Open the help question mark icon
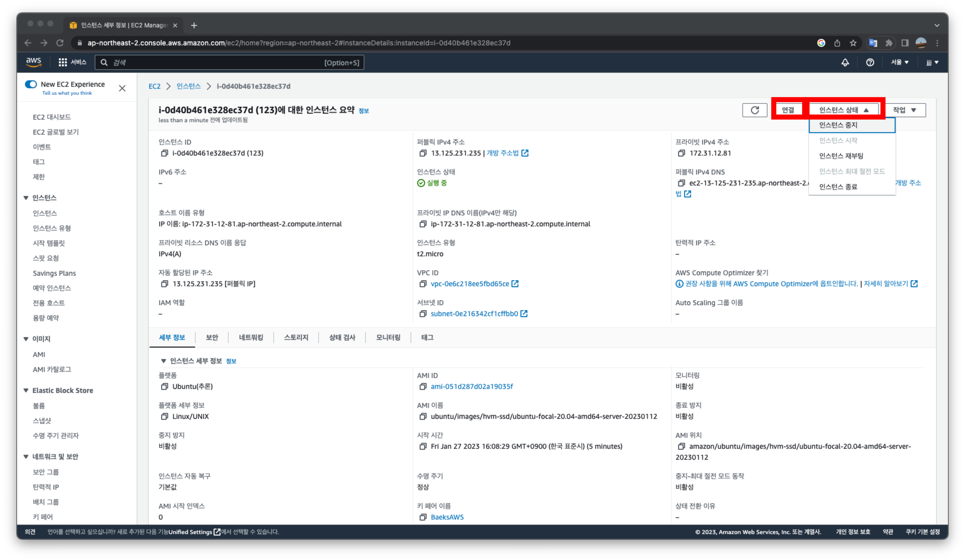Image resolution: width=965 pixels, height=560 pixels. (x=870, y=62)
